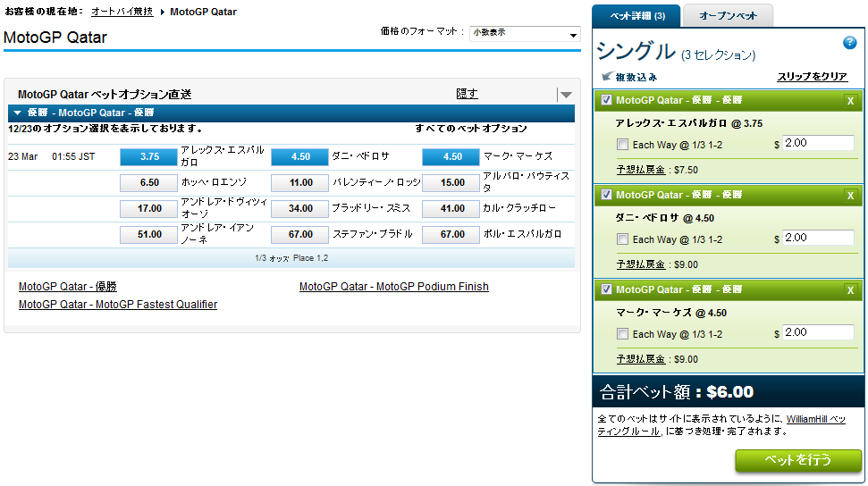Click the blue help question mark icon
The width and height of the screenshot is (868, 486).
point(850,43)
